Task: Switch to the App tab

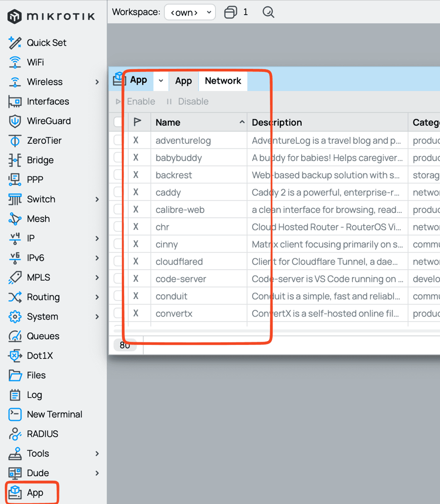Action: pyautogui.click(x=183, y=81)
